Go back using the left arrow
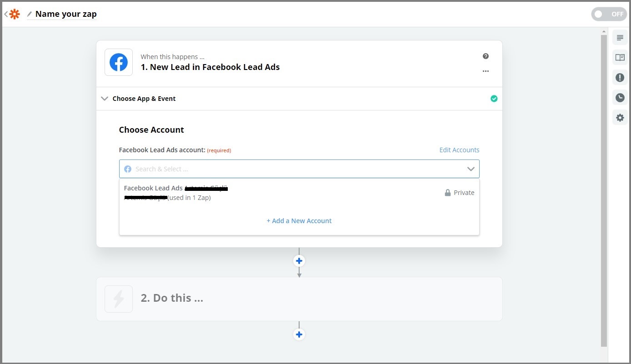The width and height of the screenshot is (631, 364). [5, 14]
